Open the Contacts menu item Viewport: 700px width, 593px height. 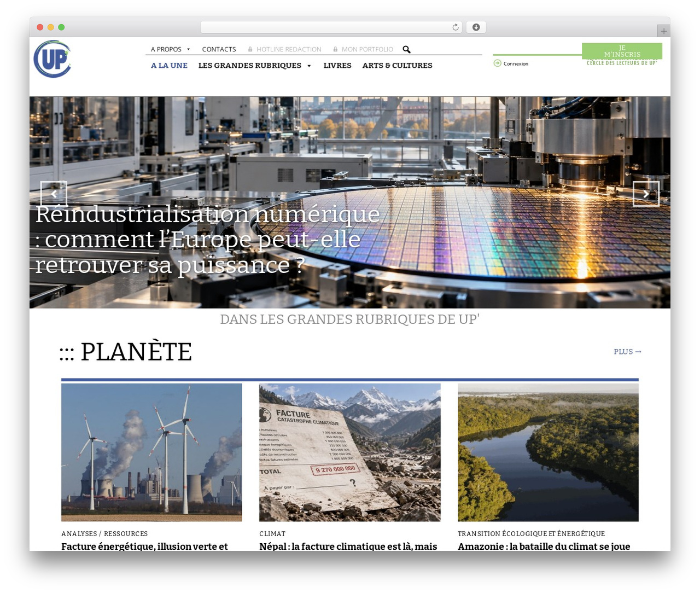219,49
